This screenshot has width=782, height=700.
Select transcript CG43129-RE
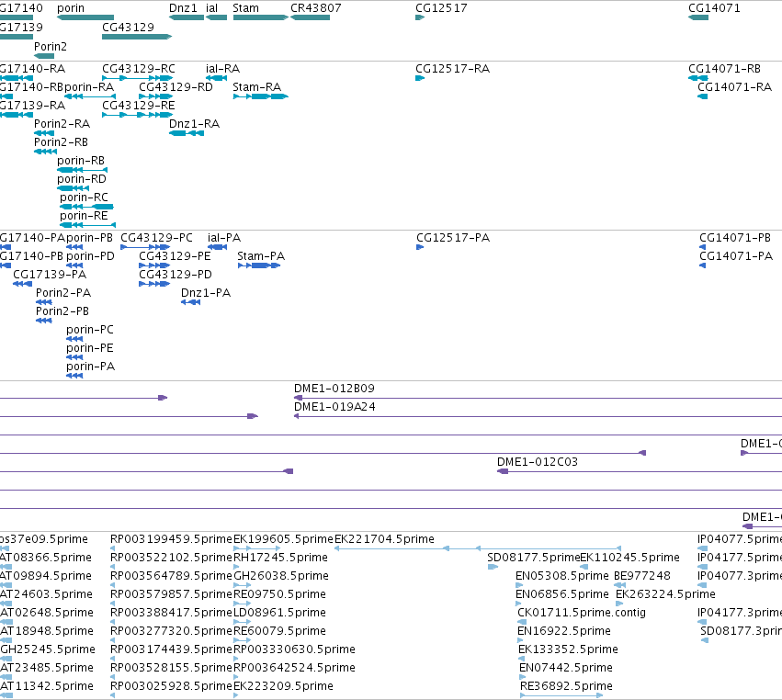[x=137, y=115]
